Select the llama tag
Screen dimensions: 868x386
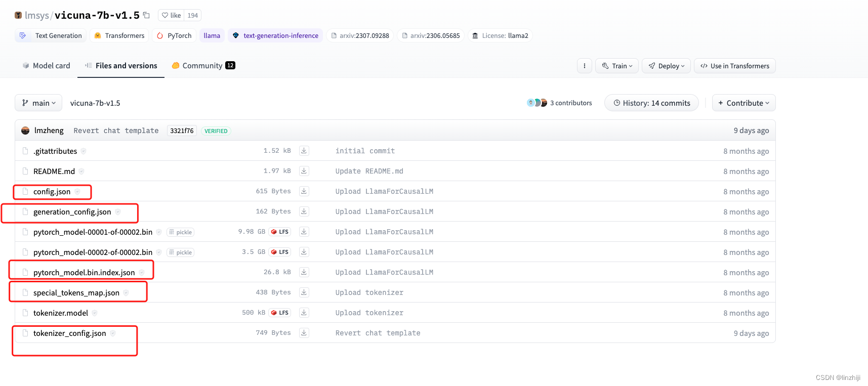click(x=212, y=35)
